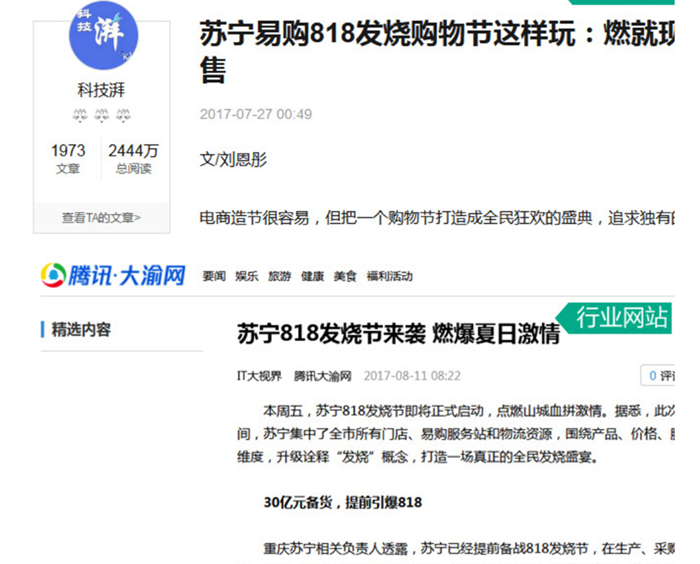
Task: Click the 腾讯·大渝网 logo
Action: [112, 275]
